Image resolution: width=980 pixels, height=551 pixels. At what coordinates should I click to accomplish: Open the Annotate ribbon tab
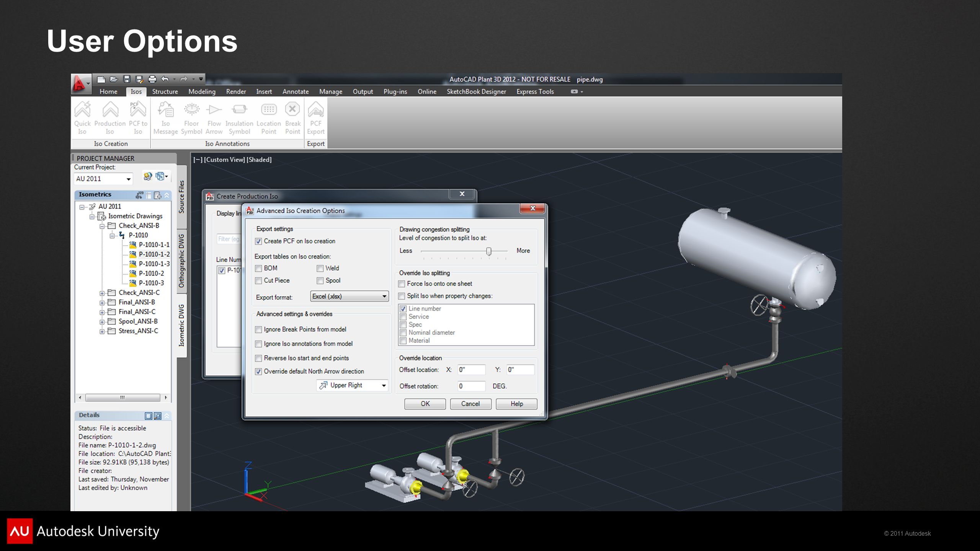(296, 91)
